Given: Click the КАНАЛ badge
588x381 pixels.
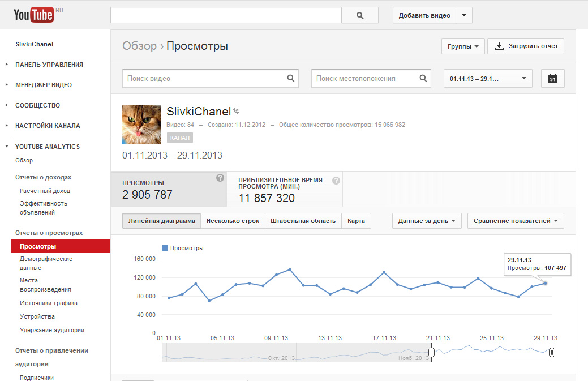Looking at the screenshot, I should tap(180, 138).
